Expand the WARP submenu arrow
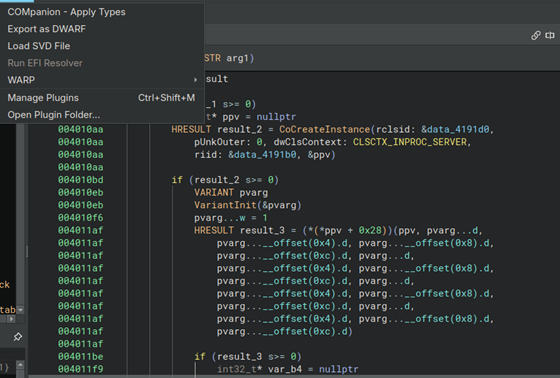Screen dimensions: 560x378 195,80
